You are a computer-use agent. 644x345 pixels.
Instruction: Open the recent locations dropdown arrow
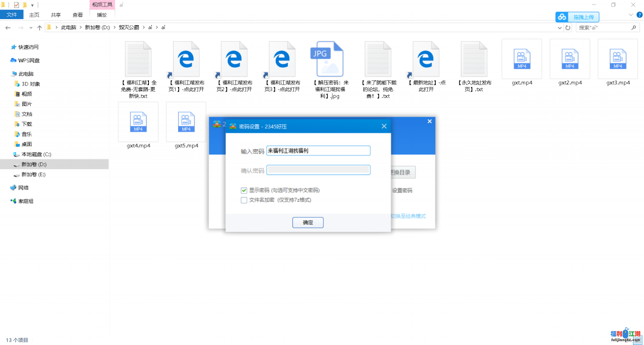[x=31, y=28]
